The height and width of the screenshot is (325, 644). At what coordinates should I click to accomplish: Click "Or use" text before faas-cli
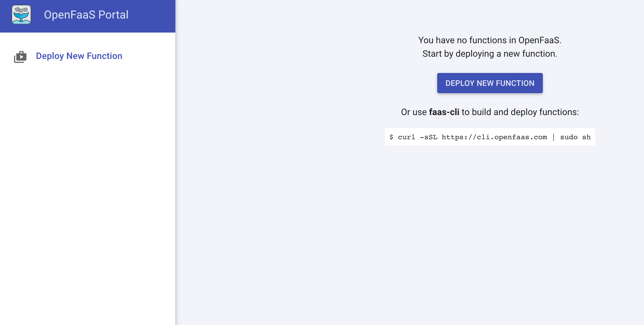point(414,112)
